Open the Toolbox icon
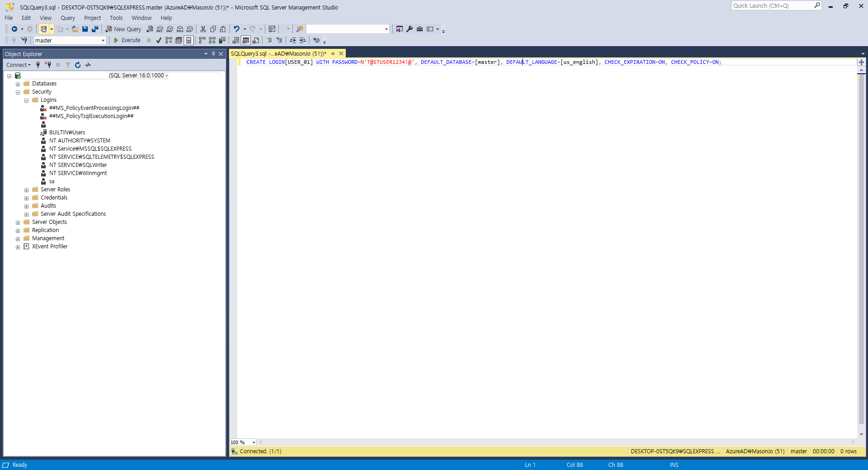Screen dimensions: 868x470 [420, 29]
